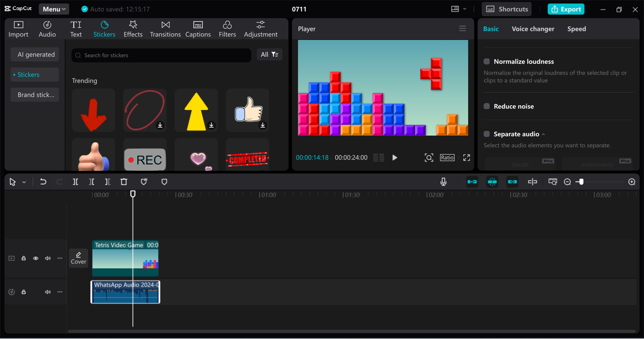Zoom out the timeline with minus icon
The image size is (644, 339).
pos(567,182)
